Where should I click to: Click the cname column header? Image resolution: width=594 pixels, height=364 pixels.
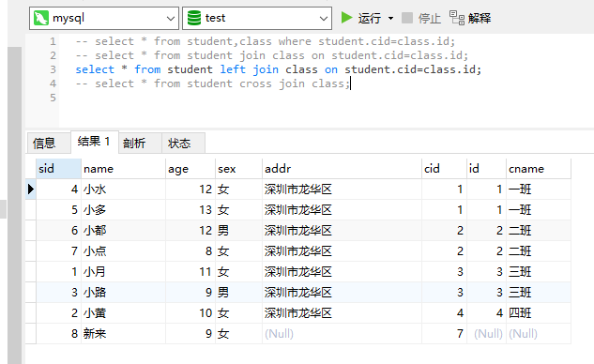[539, 169]
